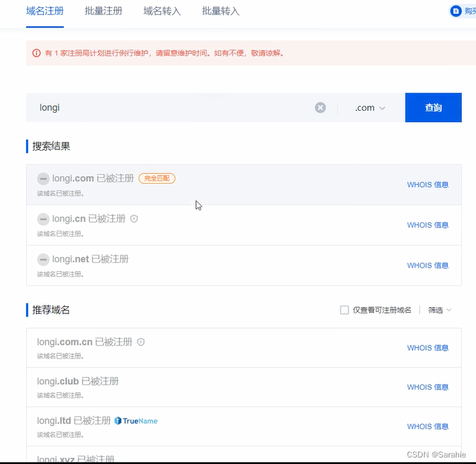The height and width of the screenshot is (464, 476).
Task: Click the 搜索结果 section heading
Action: click(51, 146)
